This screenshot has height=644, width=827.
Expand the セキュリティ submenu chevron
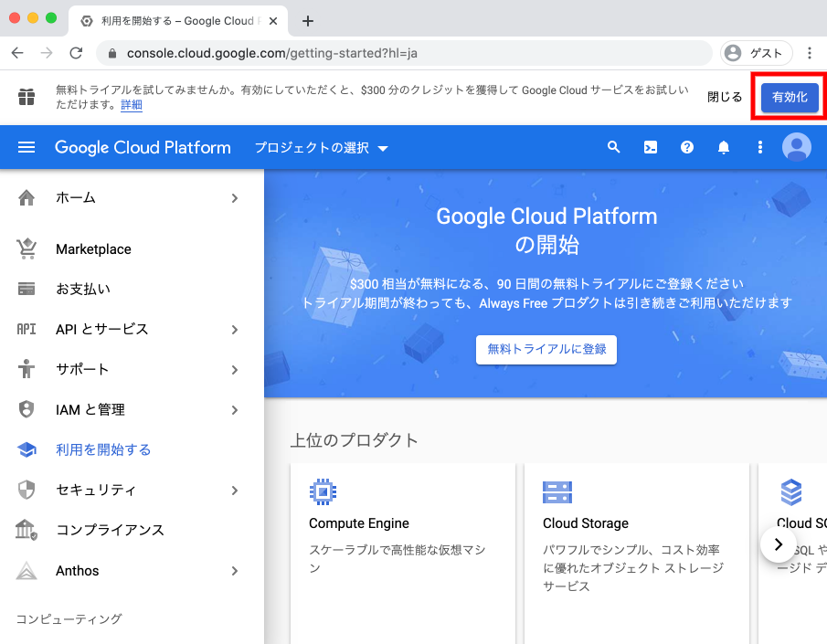pos(235,491)
